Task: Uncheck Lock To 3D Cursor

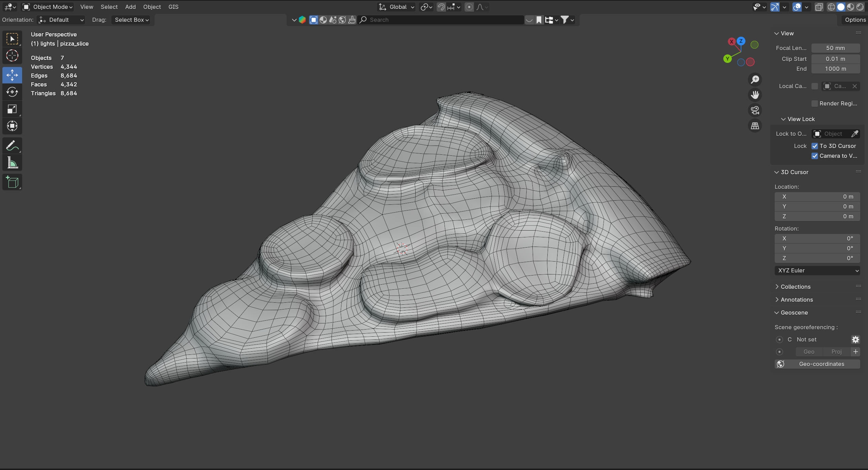Action: pyautogui.click(x=815, y=146)
